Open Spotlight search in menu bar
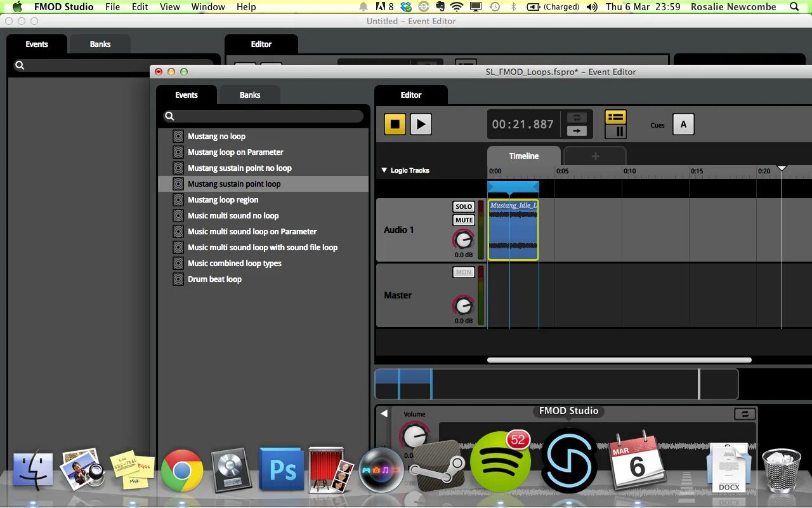 pos(794,7)
